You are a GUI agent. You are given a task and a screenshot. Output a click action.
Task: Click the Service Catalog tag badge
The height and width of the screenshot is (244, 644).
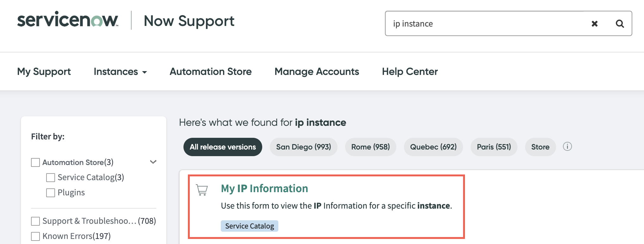[x=250, y=226]
